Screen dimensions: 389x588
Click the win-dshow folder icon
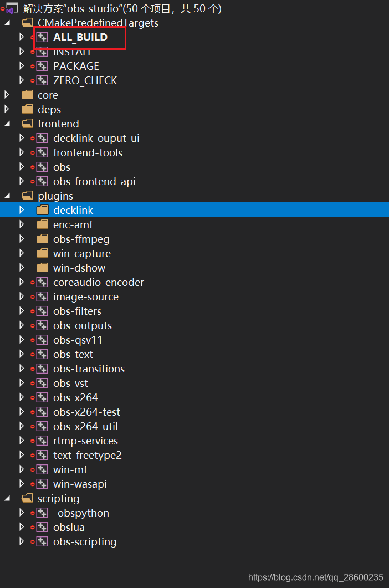[42, 268]
